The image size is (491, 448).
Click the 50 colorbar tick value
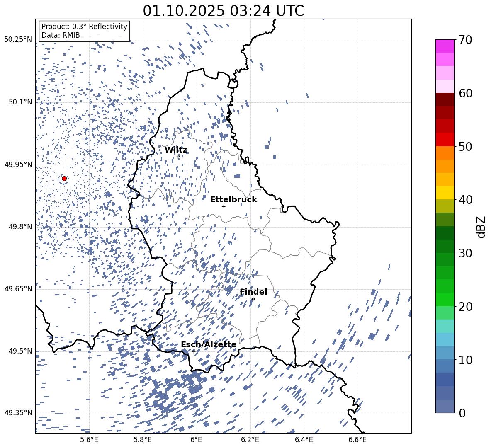[465, 147]
